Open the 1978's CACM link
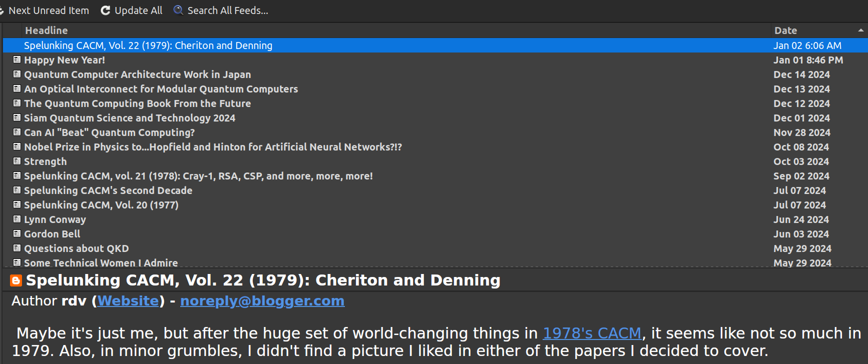Image resolution: width=868 pixels, height=364 pixels. click(592, 333)
